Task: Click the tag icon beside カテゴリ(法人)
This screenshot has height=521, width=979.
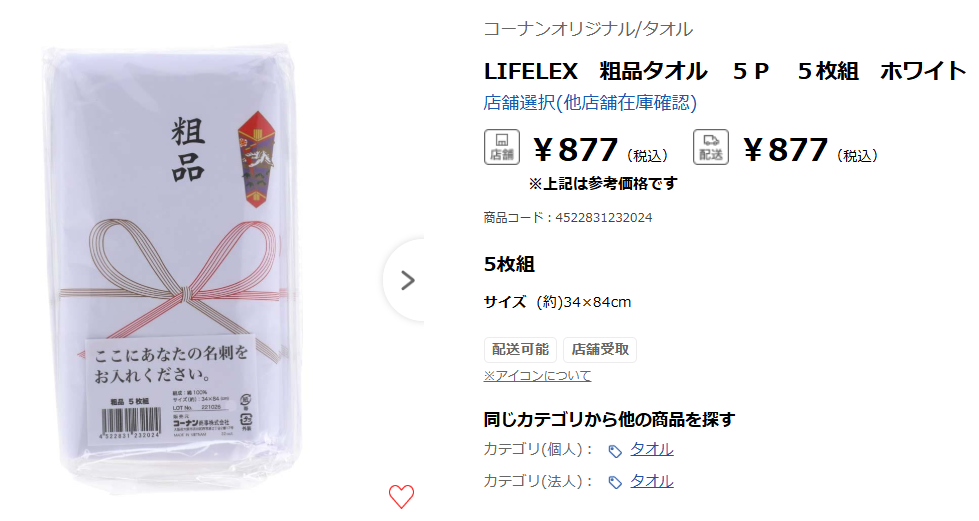Action: coord(615,483)
